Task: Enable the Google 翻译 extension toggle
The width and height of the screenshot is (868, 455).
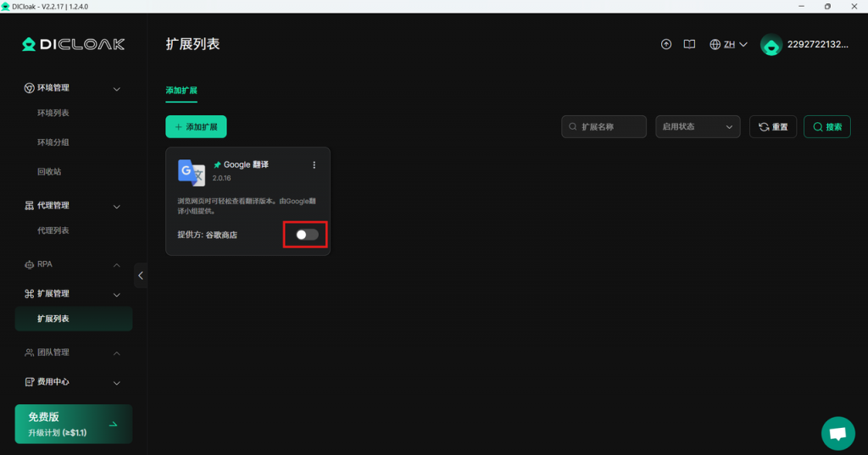Action: [x=307, y=234]
